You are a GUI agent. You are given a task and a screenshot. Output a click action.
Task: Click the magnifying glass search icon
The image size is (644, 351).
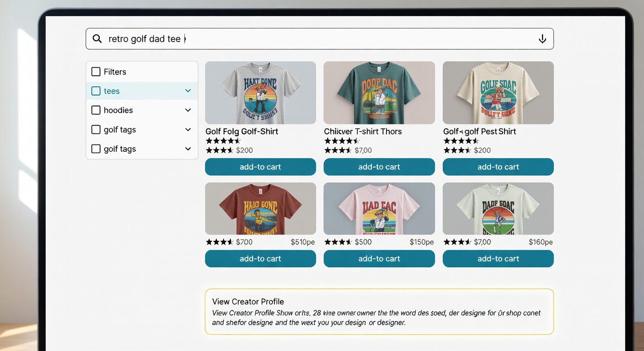tap(97, 39)
